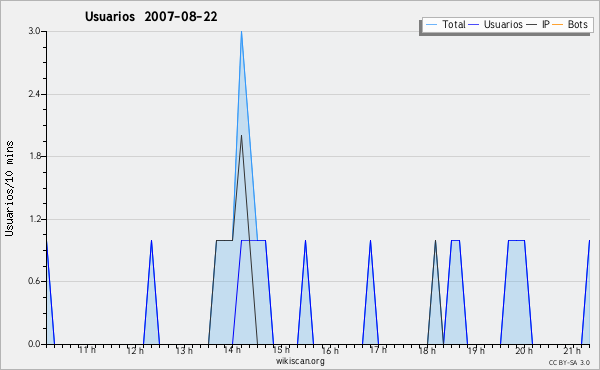Click the '18 h' x-axis label

pyautogui.click(x=427, y=350)
